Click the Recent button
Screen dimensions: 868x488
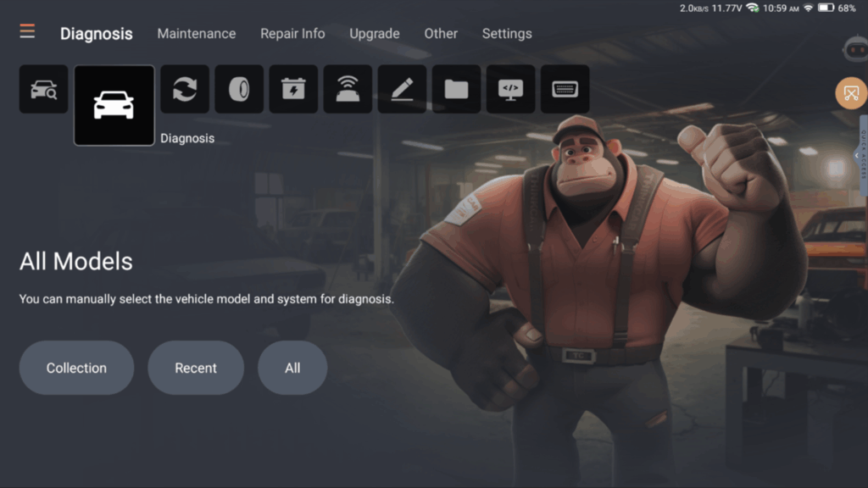[196, 368]
